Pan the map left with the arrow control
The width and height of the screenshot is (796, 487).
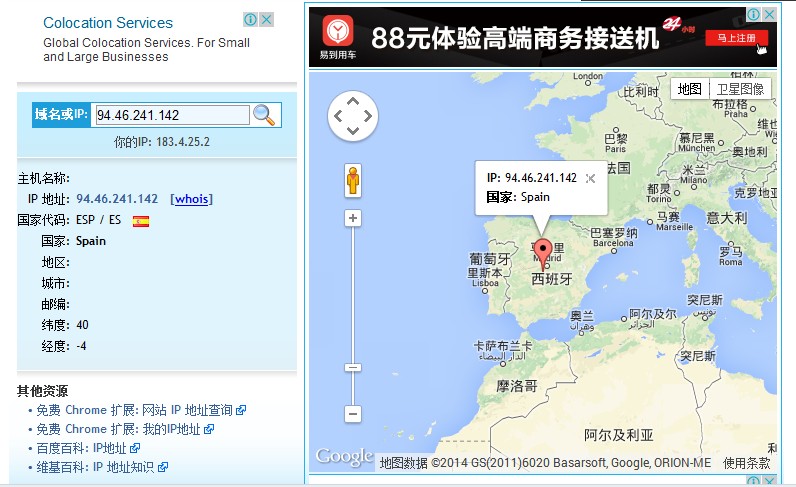coord(338,116)
